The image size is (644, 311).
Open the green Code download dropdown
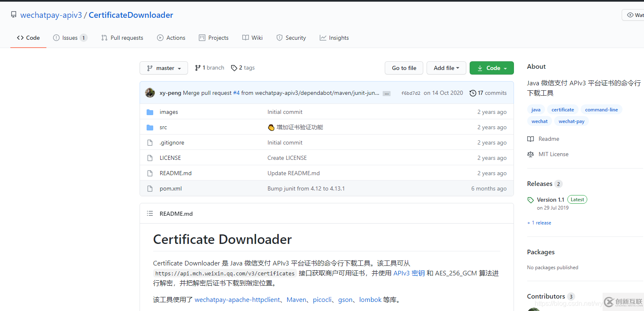pyautogui.click(x=492, y=68)
